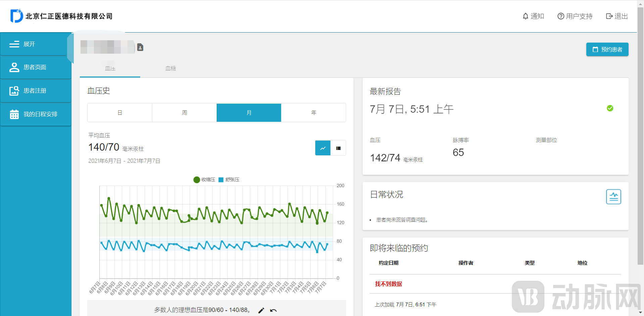The height and width of the screenshot is (316, 644).
Task: Select 月 time range
Action: tap(249, 113)
